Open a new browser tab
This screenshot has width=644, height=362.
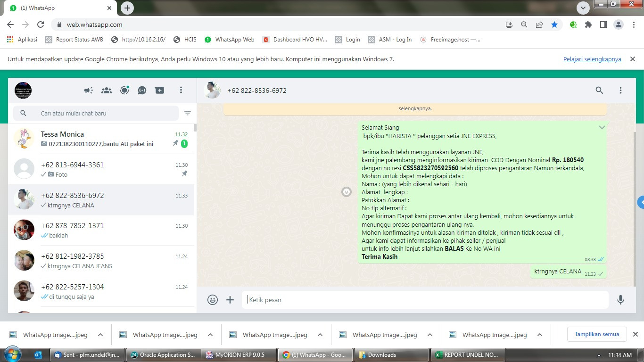click(127, 8)
